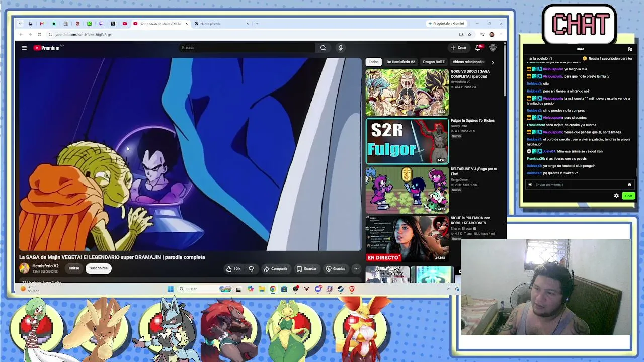Image resolution: width=644 pixels, height=362 pixels.
Task: Select the Todos filter chip
Action: (373, 62)
